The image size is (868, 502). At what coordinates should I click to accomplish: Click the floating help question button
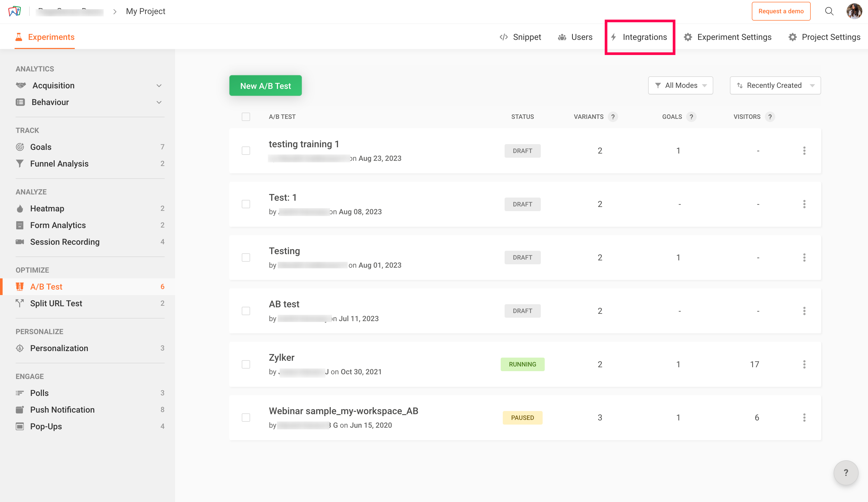[x=846, y=472]
